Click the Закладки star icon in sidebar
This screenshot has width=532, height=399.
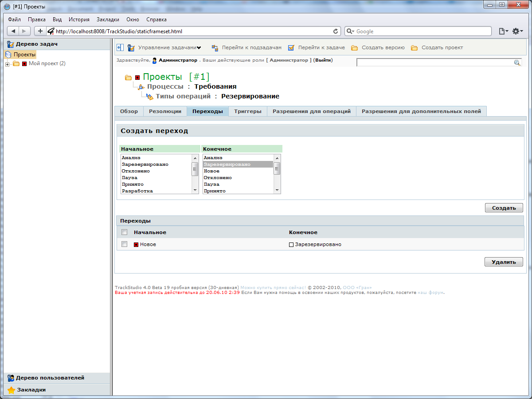[12, 390]
